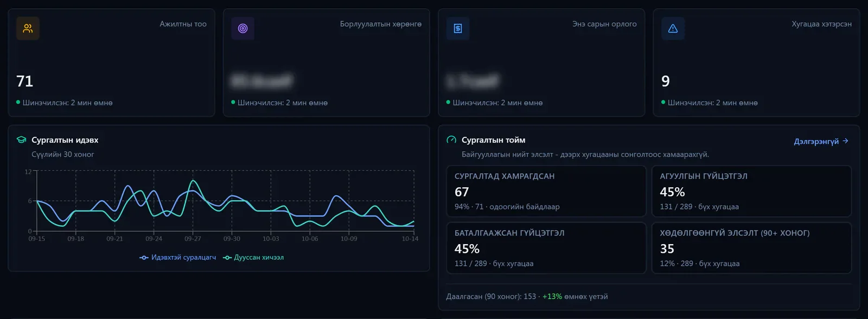Open the Дэлгэрэнгүй link
Image resolution: width=868 pixels, height=319 pixels.
click(821, 141)
